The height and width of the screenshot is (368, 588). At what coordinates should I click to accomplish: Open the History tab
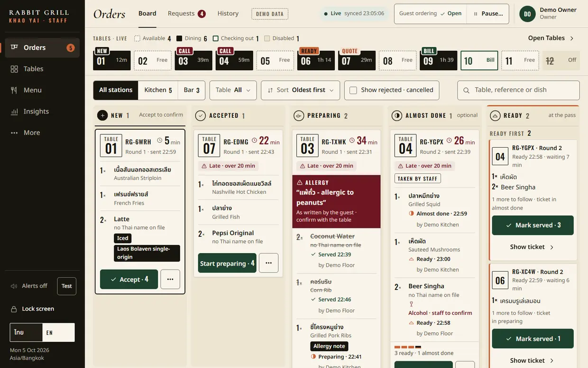pos(228,13)
